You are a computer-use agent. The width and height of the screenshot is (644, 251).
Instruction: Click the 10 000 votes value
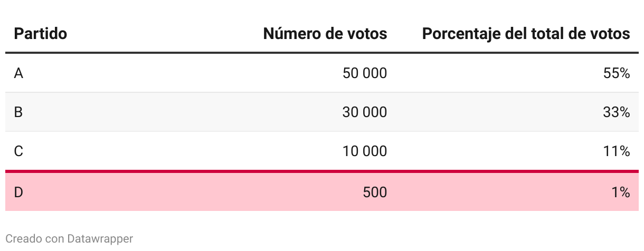[x=365, y=151]
